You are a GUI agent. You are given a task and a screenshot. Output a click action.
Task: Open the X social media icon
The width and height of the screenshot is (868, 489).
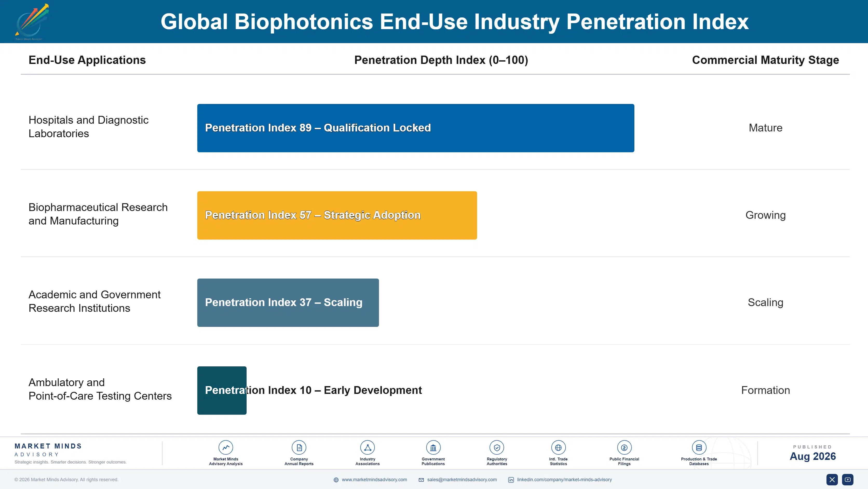coord(832,480)
